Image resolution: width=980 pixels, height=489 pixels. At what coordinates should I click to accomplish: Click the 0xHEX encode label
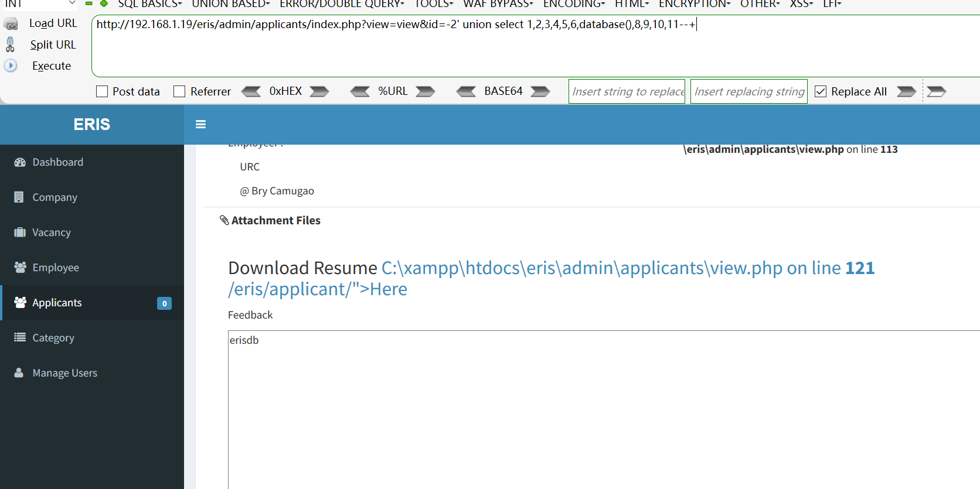285,91
